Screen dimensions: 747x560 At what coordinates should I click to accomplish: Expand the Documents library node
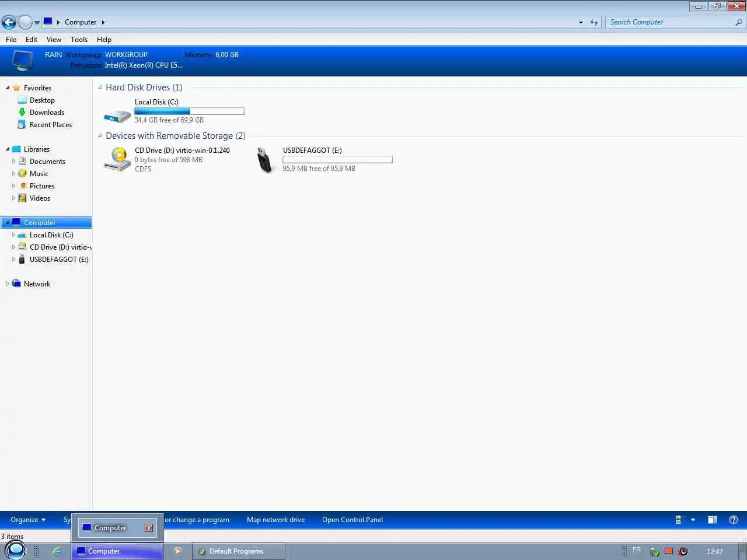pyautogui.click(x=13, y=162)
